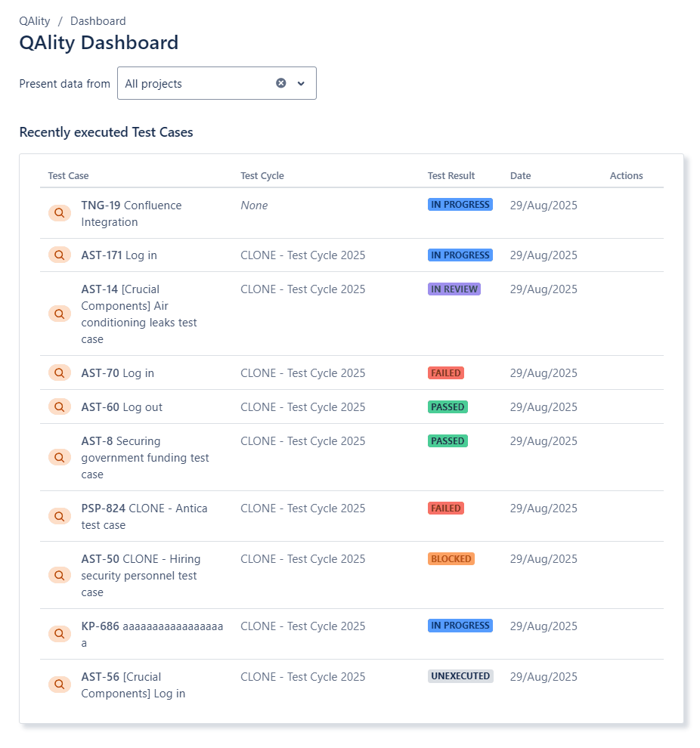Image resolution: width=700 pixels, height=748 pixels.
Task: Click FAILED badge for AST-70
Action: pyautogui.click(x=446, y=372)
